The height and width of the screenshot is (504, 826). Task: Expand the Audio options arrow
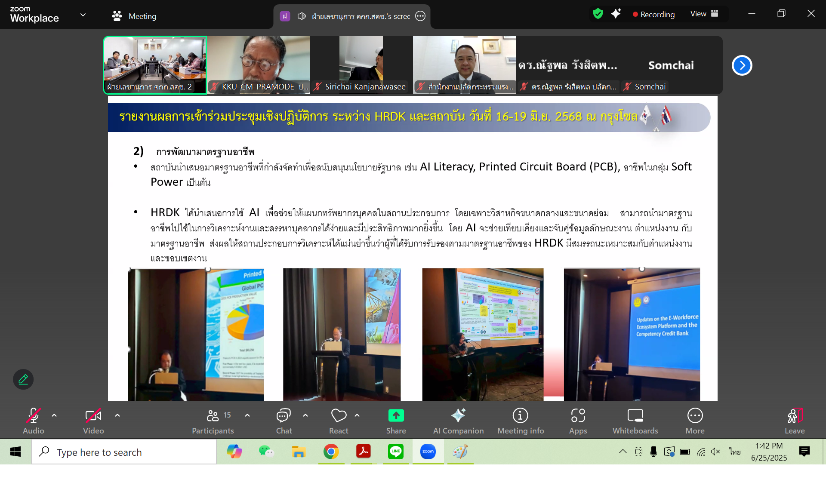pos(54,415)
